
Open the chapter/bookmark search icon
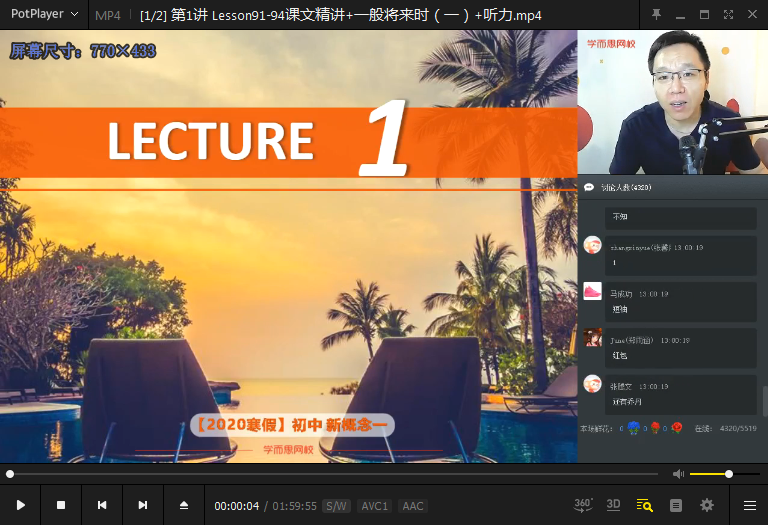(x=644, y=505)
